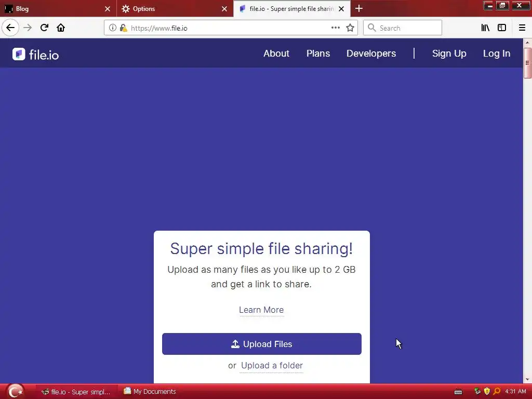Go back with the browser back arrow
Viewport: 532px width, 399px height.
coord(10,28)
